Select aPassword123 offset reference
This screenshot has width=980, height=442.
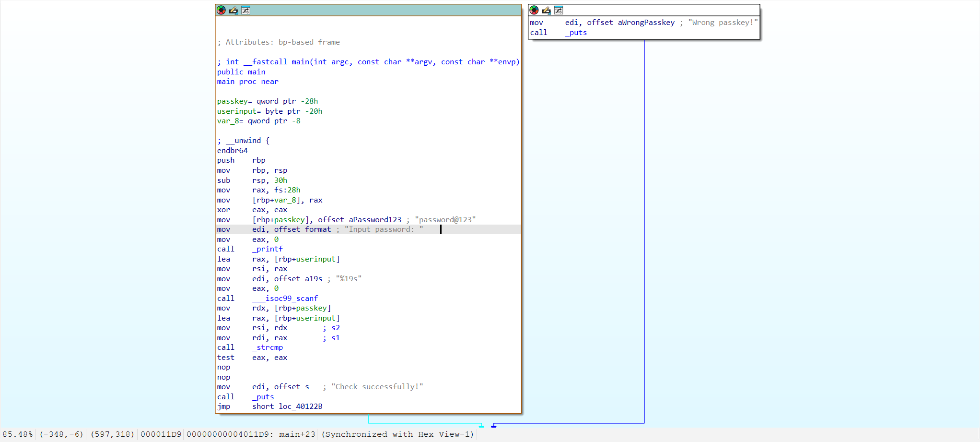375,220
